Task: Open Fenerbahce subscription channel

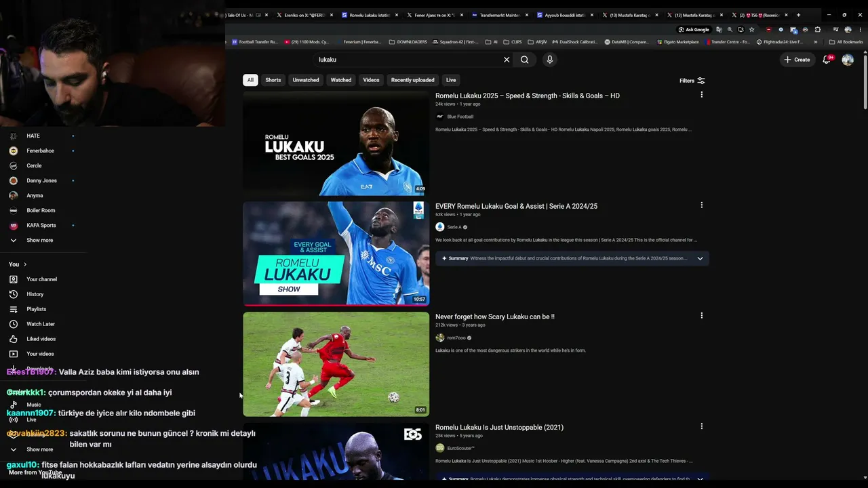Action: (x=40, y=150)
